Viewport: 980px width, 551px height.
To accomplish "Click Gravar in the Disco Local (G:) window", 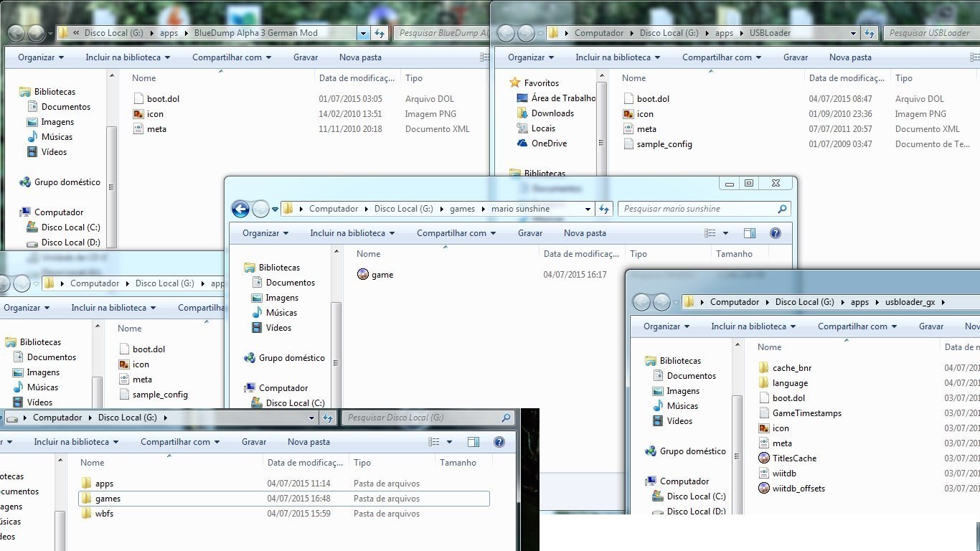I will [254, 442].
